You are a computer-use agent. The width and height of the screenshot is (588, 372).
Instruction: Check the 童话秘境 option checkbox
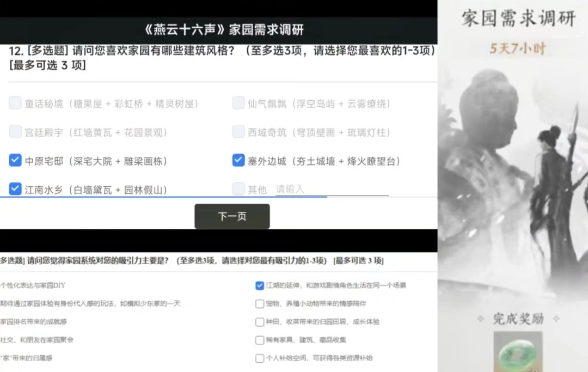pyautogui.click(x=15, y=103)
